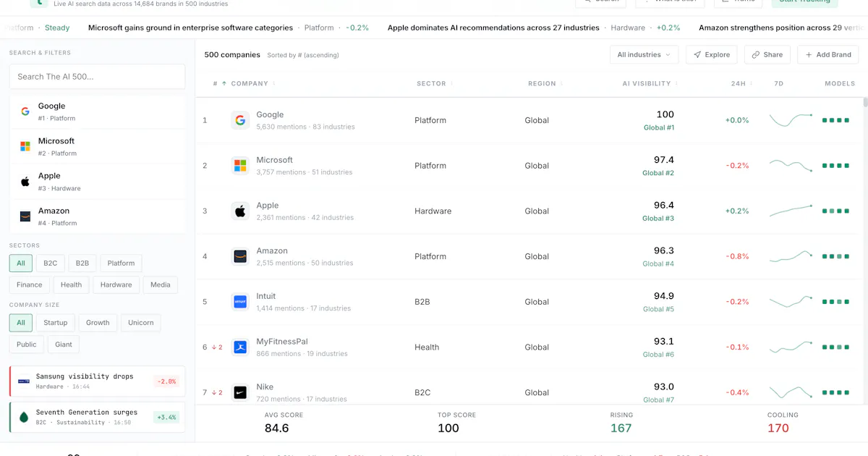
Task: Select Google #1 in search suggestions
Action: 98,111
